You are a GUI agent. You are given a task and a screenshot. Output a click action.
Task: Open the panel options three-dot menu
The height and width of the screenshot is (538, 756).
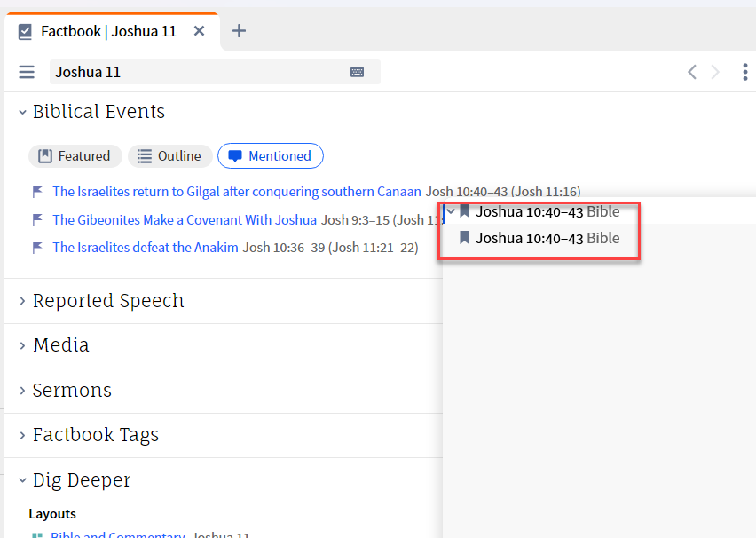tap(745, 72)
